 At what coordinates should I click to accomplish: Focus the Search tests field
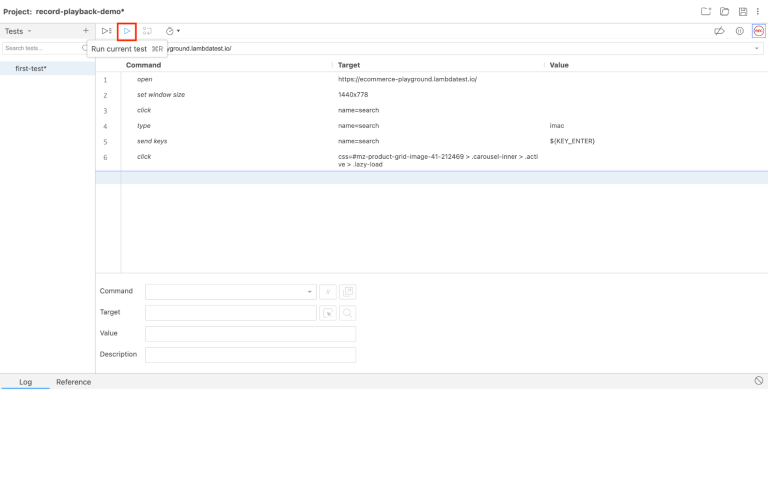click(43, 48)
